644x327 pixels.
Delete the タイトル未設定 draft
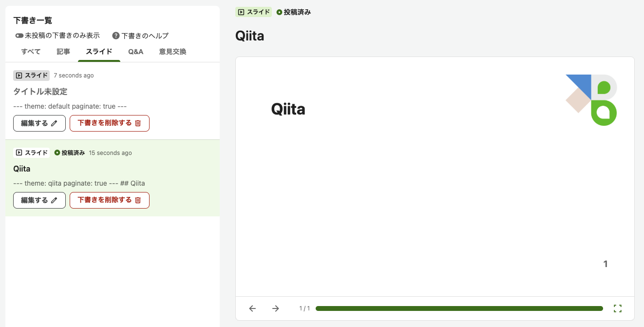tap(110, 123)
